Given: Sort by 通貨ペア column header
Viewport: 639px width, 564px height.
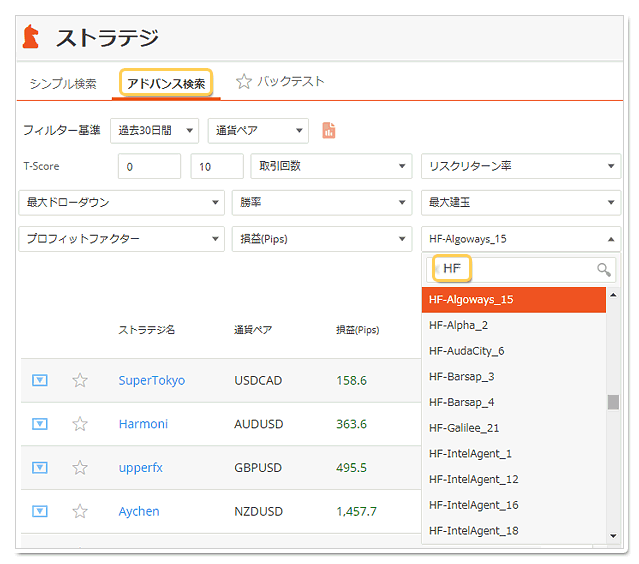Looking at the screenshot, I should click(x=253, y=330).
